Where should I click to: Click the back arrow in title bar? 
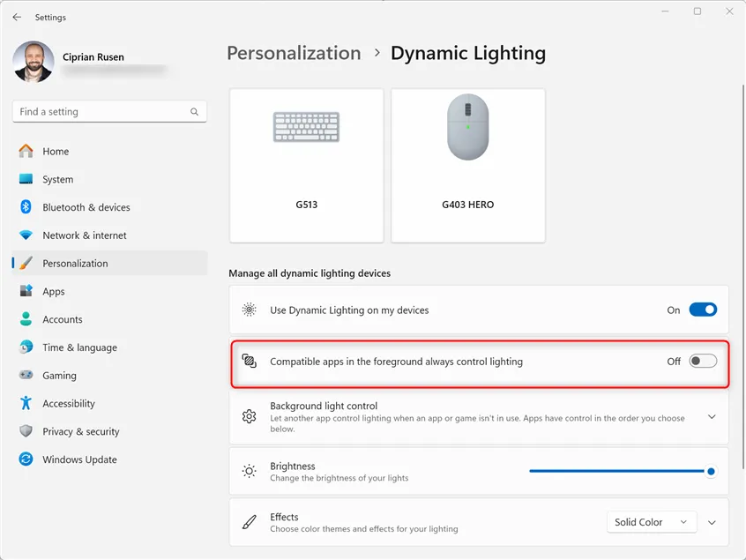coord(17,17)
